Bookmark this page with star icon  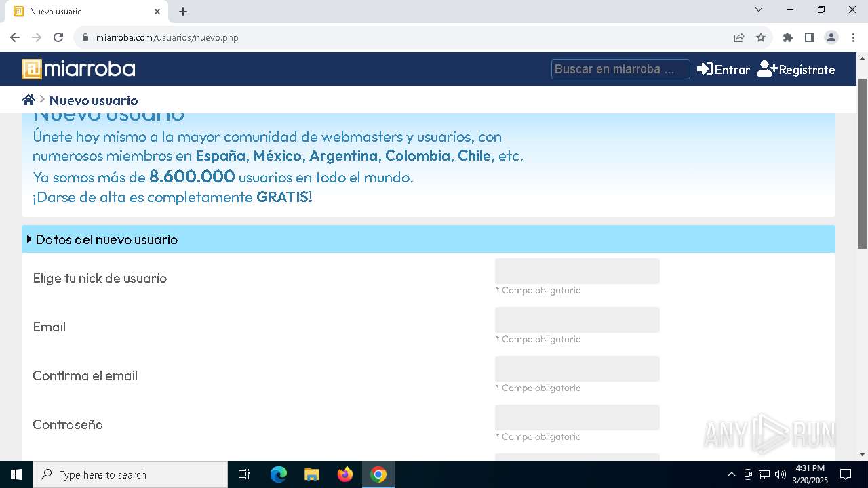[x=761, y=37]
